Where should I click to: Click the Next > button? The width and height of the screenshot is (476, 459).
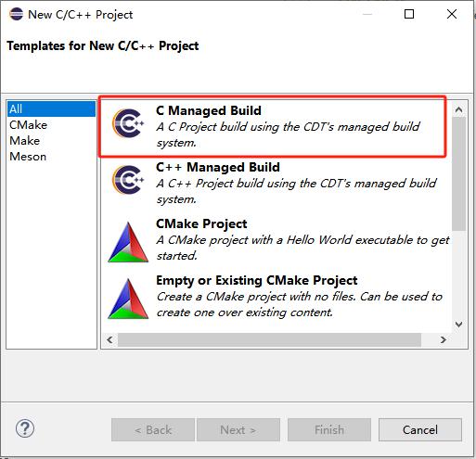tap(238, 429)
